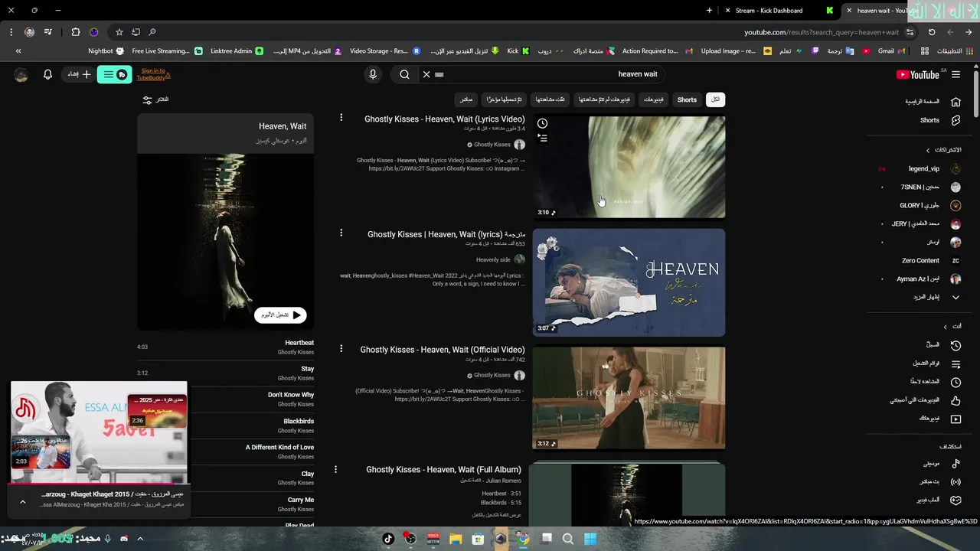Click 'Sign in to TubeBuddy' link
The width and height of the screenshot is (980, 551).
153,74
